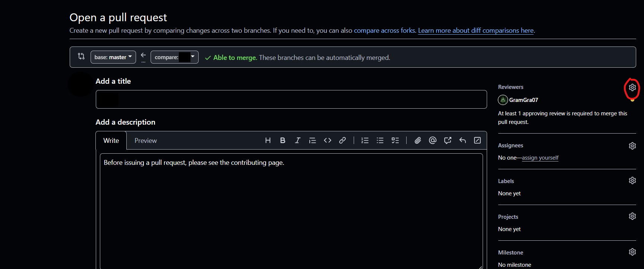Insert an unordered bullet list
The width and height of the screenshot is (644, 269).
(x=380, y=140)
